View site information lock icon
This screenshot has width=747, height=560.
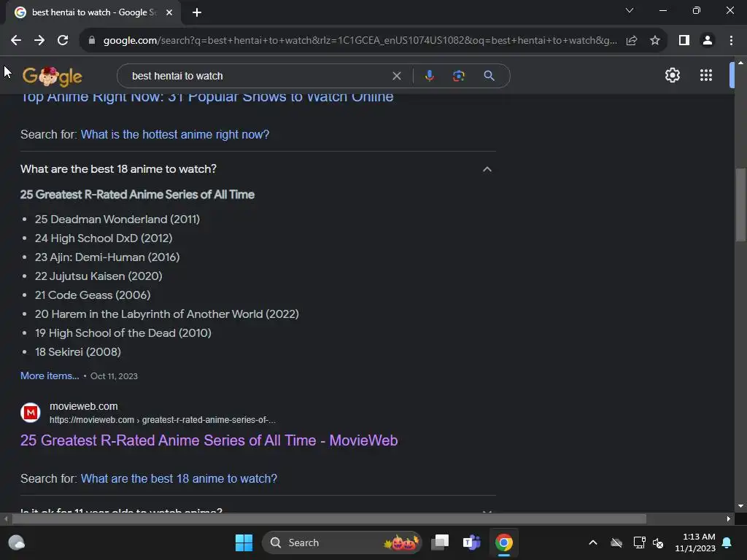tap(92, 41)
